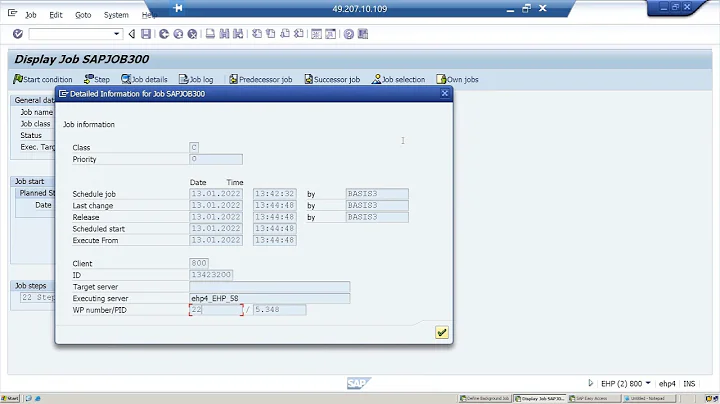This screenshot has width=720, height=404.
Task: Click the empty Target server field
Action: click(x=270, y=287)
